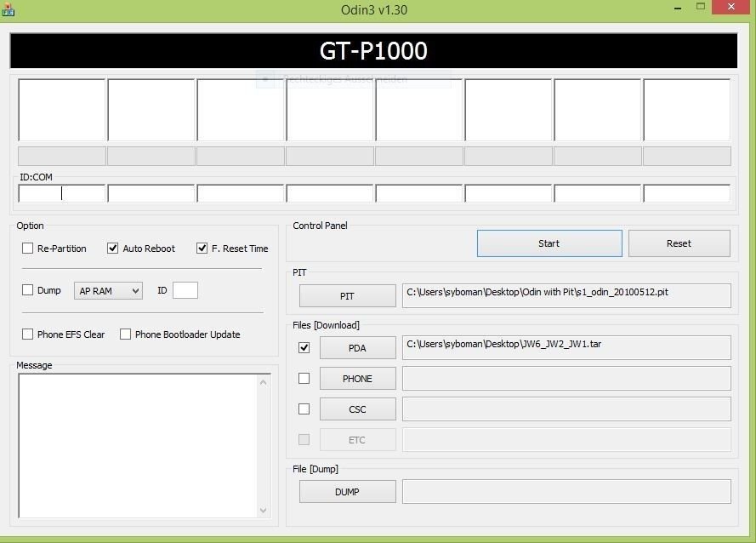Click the PHONE file button
Screen dimensions: 756x543
pyautogui.click(x=357, y=379)
